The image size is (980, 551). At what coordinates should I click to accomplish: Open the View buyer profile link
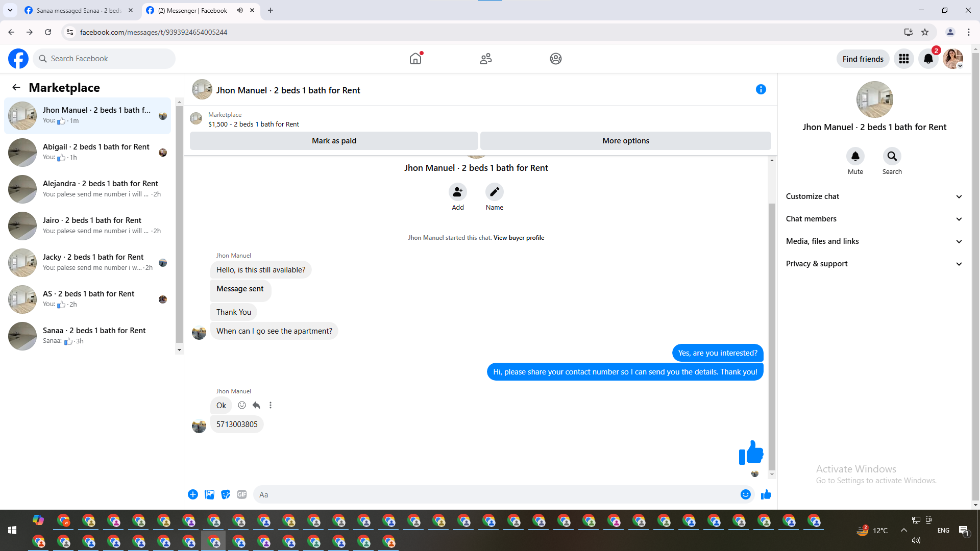(519, 238)
